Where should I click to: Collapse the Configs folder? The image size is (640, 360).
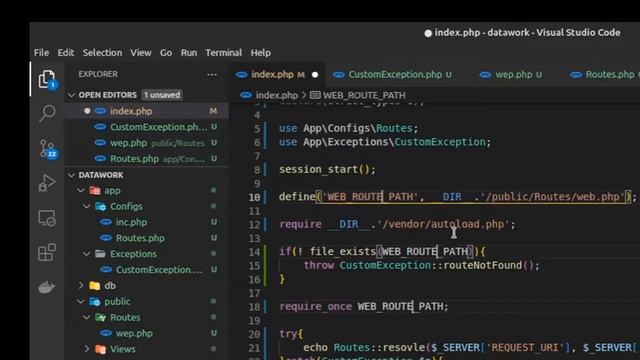pyautogui.click(x=87, y=207)
